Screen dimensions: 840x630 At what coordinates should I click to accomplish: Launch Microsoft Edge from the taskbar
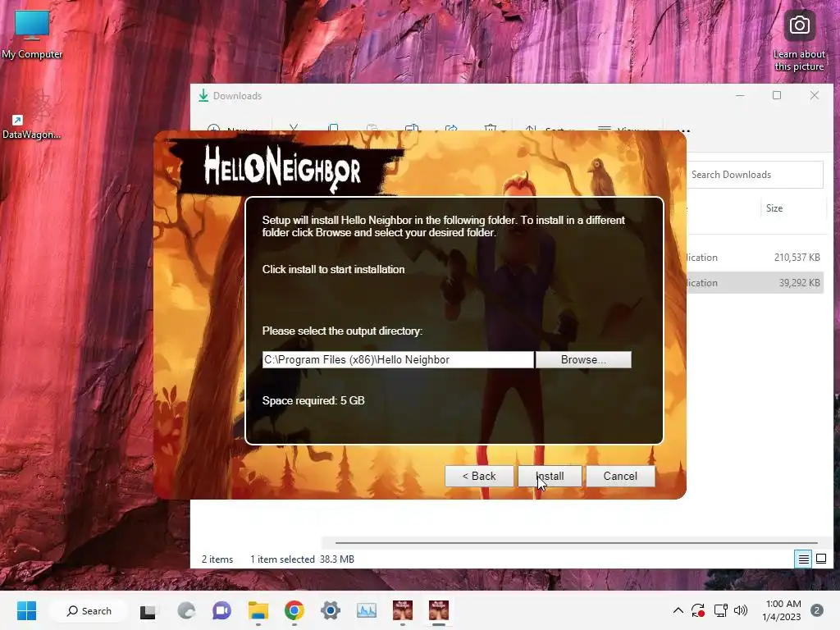click(x=186, y=610)
